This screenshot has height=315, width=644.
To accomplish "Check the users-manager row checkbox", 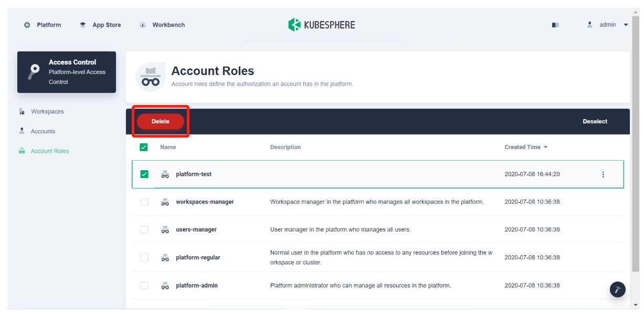I will pos(144,229).
